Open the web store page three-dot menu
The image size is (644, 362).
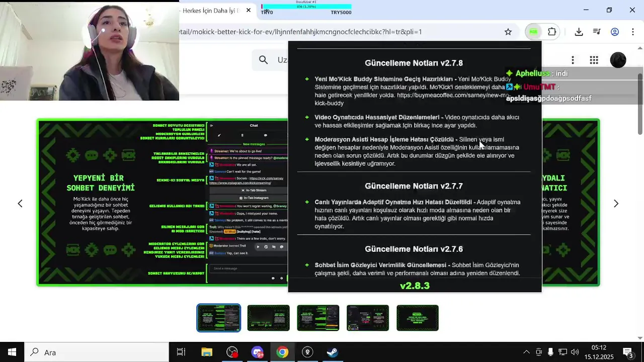(573, 60)
